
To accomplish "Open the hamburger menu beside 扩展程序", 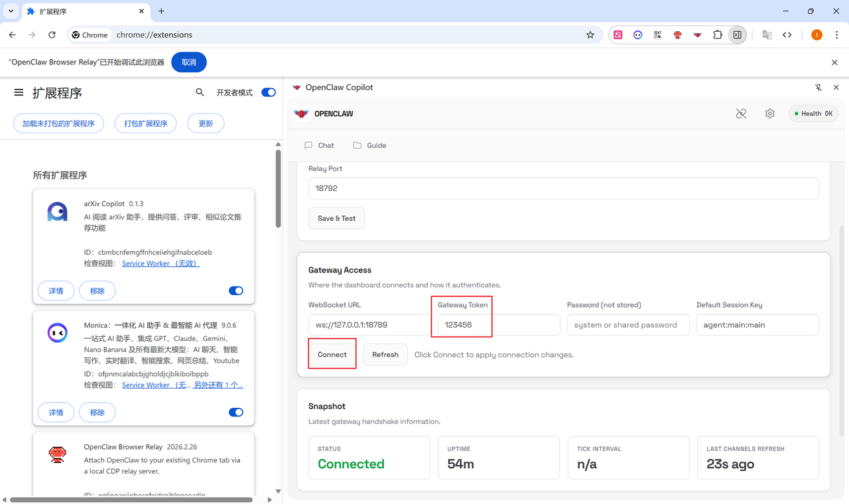I will pyautogui.click(x=19, y=93).
